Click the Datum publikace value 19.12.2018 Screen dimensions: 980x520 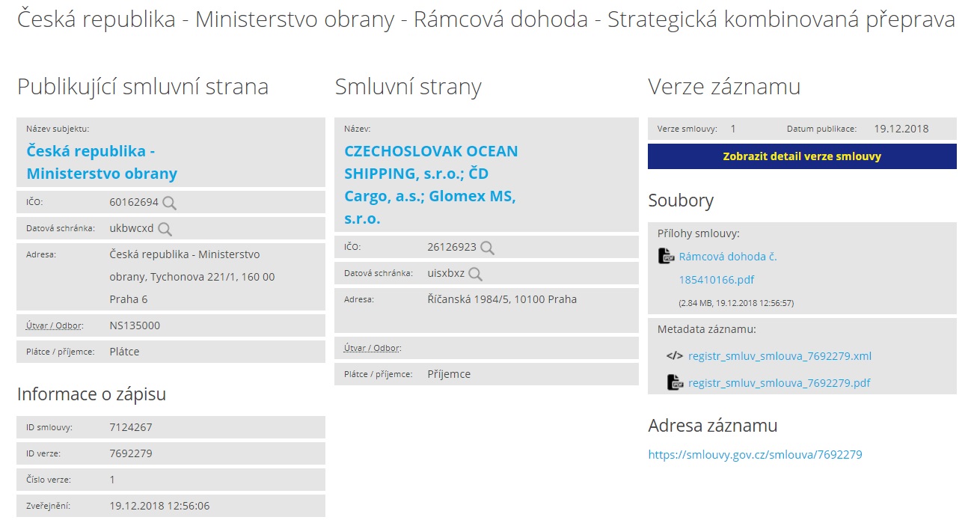coord(901,129)
